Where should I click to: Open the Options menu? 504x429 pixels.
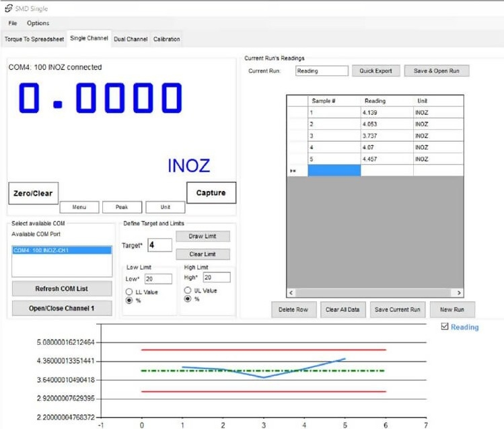click(x=38, y=24)
